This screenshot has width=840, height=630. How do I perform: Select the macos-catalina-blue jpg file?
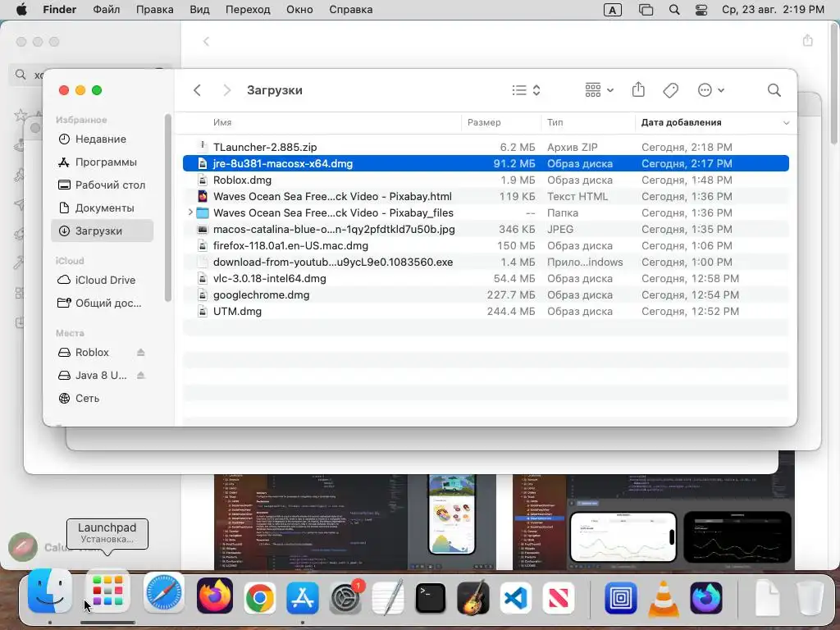coord(486,230)
